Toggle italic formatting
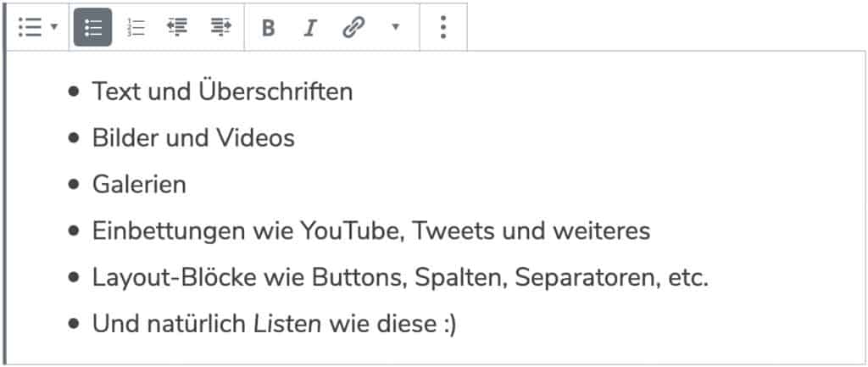This screenshot has height=367, width=868. tap(310, 28)
